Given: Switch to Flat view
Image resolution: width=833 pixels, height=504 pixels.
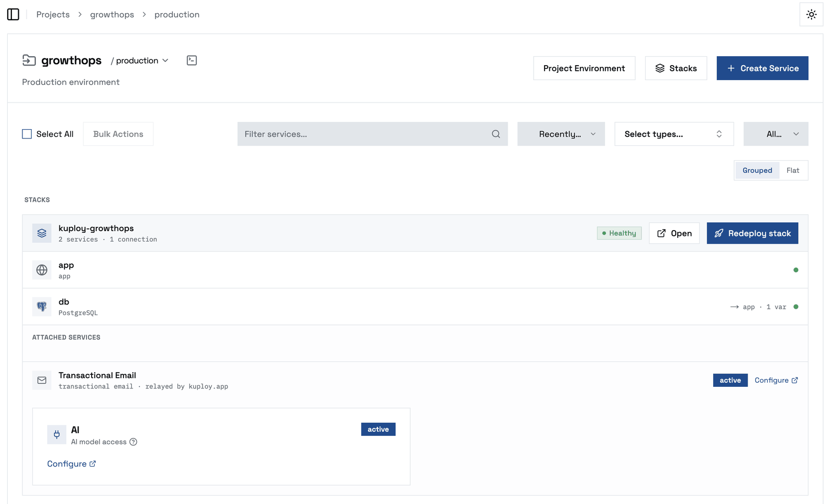Looking at the screenshot, I should click(792, 170).
